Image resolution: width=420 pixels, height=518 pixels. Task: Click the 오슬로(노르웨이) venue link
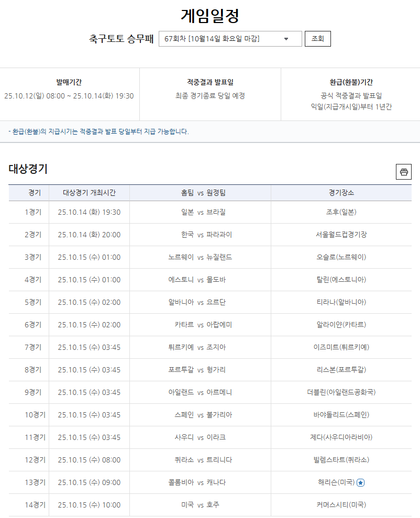click(x=340, y=257)
